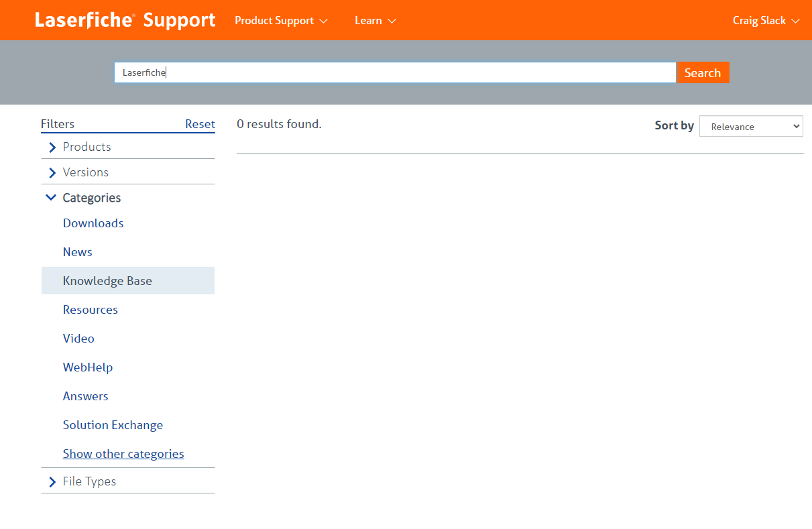Viewport: 812px width, 529px height.
Task: Filter by News category
Action: point(78,252)
